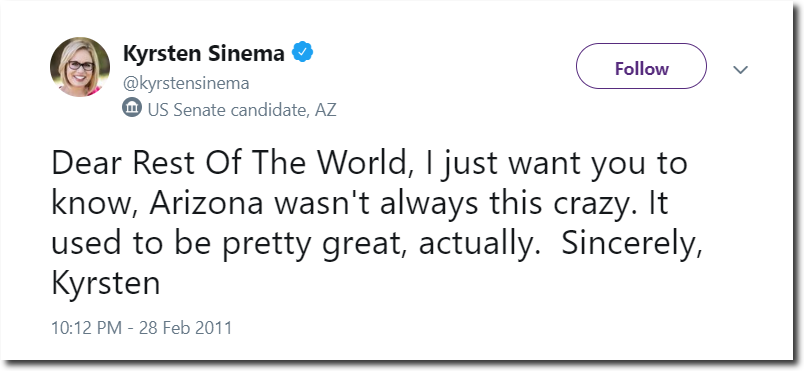The height and width of the screenshot is (371, 804).
Task: Click the US Senate candidate, AZ label
Action: (x=242, y=110)
